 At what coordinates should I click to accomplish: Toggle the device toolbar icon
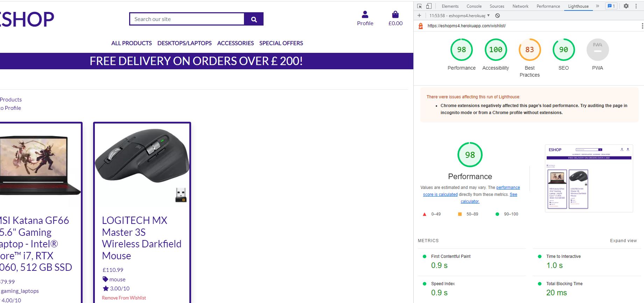pos(429,6)
